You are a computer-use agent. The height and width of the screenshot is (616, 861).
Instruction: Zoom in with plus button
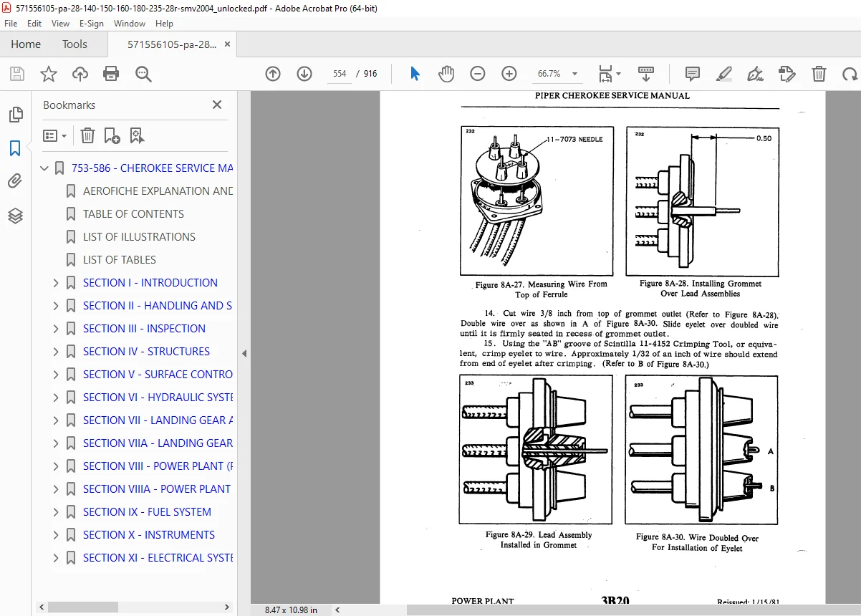509,74
